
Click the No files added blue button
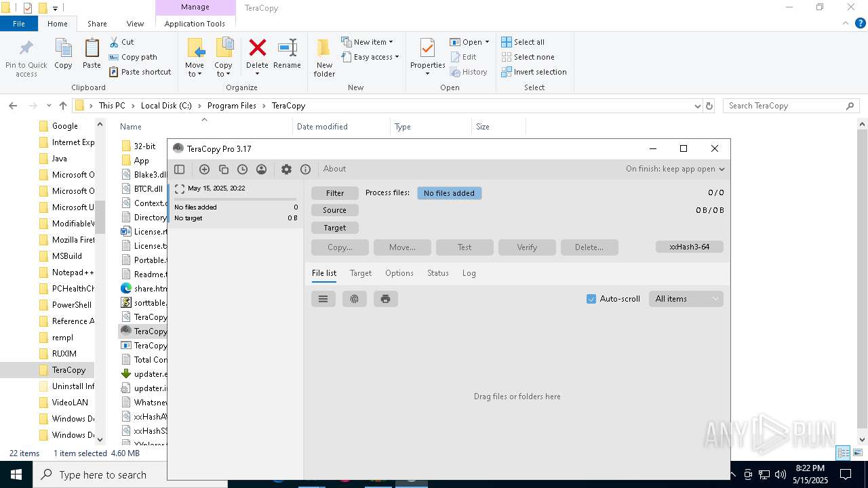[449, 193]
